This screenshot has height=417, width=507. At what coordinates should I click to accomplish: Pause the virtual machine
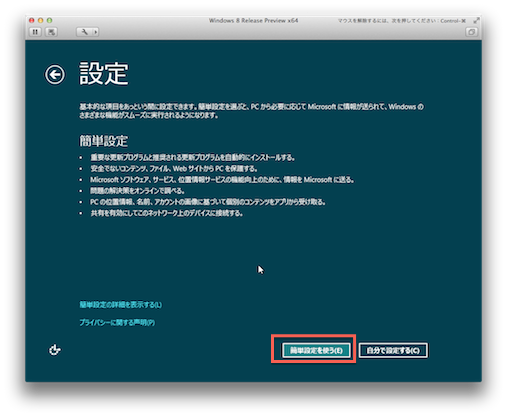[x=35, y=32]
